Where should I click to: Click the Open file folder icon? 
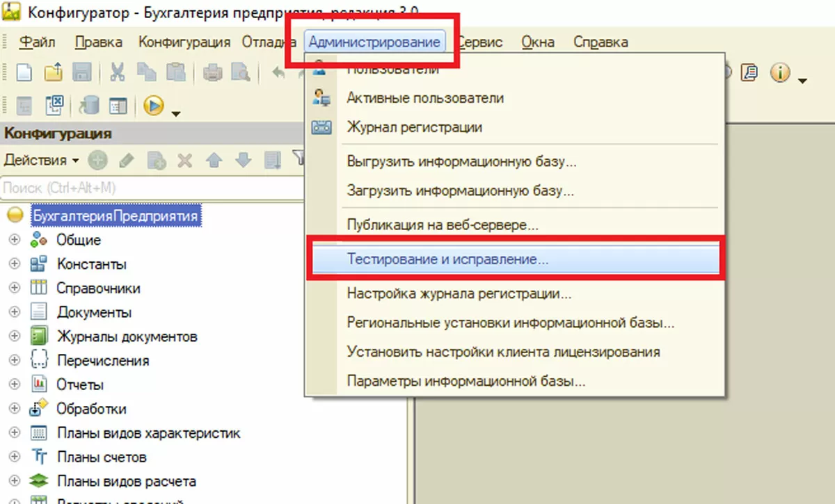[x=54, y=72]
